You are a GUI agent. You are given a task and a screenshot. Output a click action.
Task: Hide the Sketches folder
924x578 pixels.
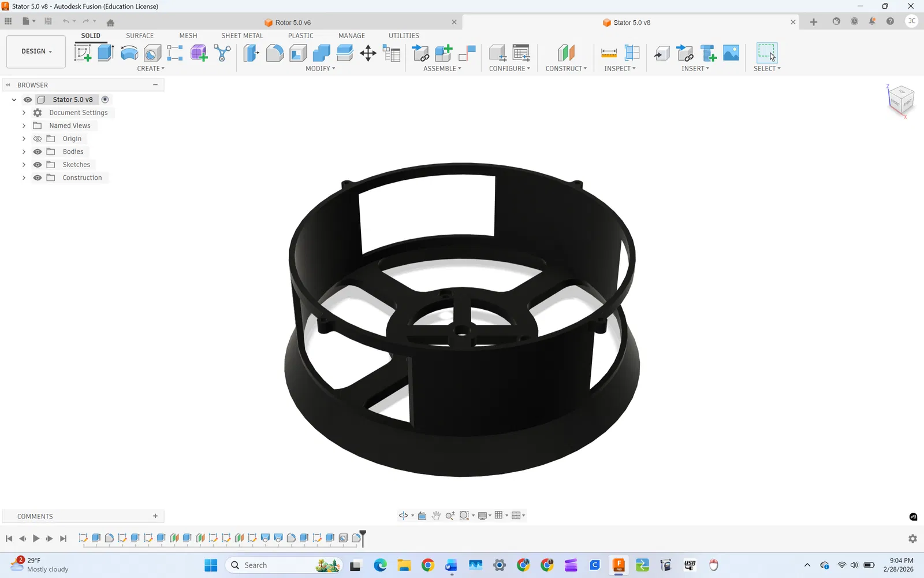(38, 165)
